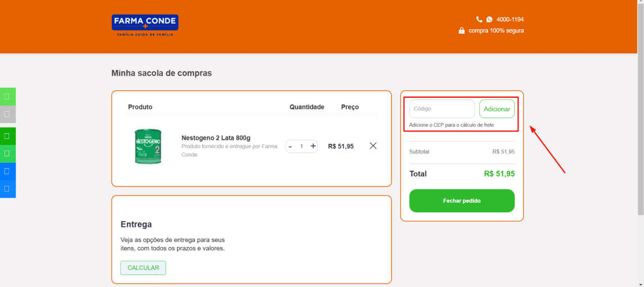Click the Adicione o CEP hint text
This screenshot has height=287, width=644.
[452, 125]
